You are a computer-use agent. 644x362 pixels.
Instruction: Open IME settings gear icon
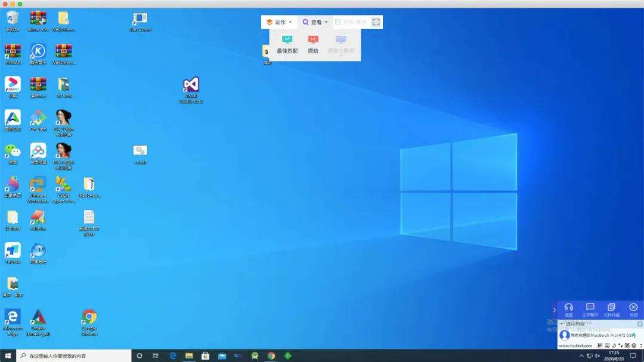pos(634,345)
